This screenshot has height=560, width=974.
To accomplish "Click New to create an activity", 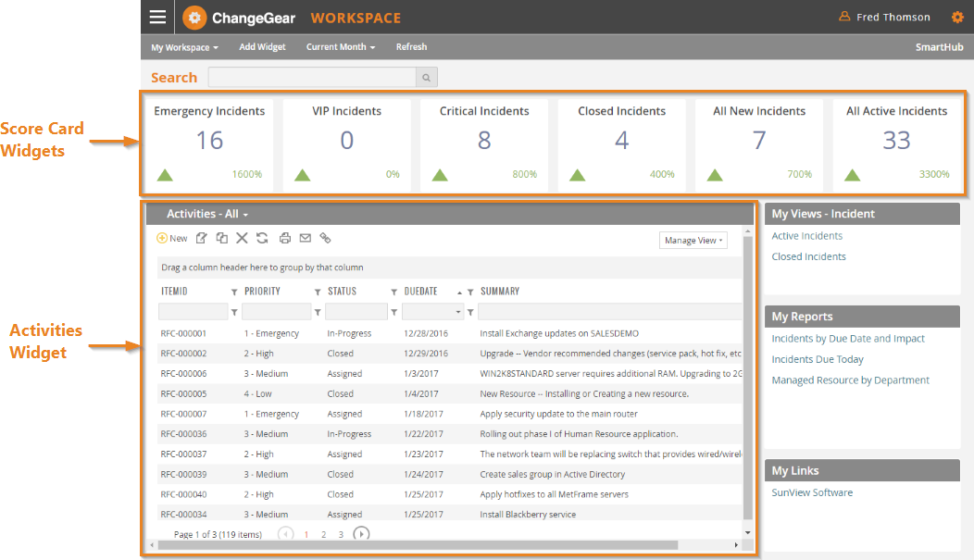I will click(172, 238).
